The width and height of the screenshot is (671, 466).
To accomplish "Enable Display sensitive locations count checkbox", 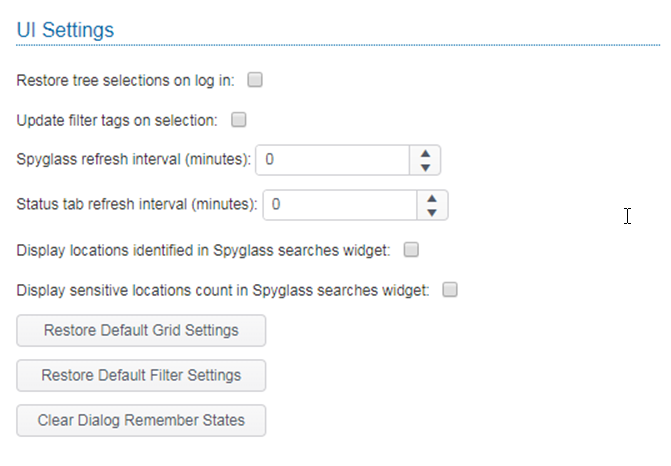I will click(450, 290).
